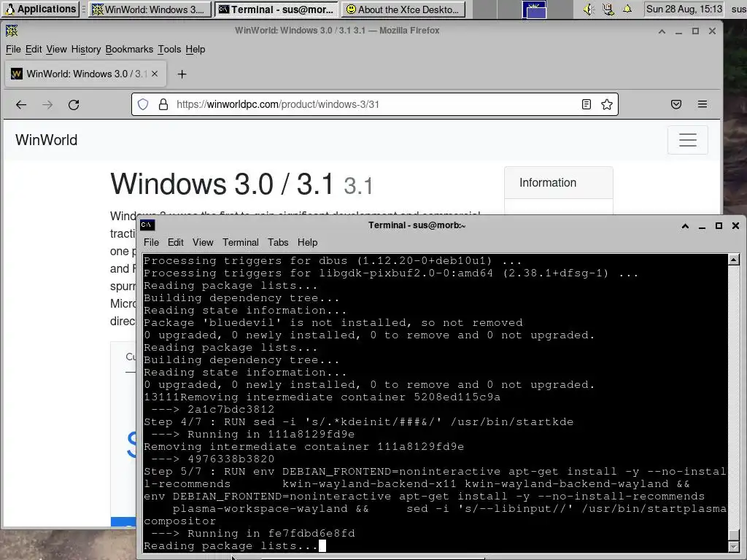Shade the terminal window with up arrow
Image resolution: width=747 pixels, height=560 pixels.
pos(685,226)
